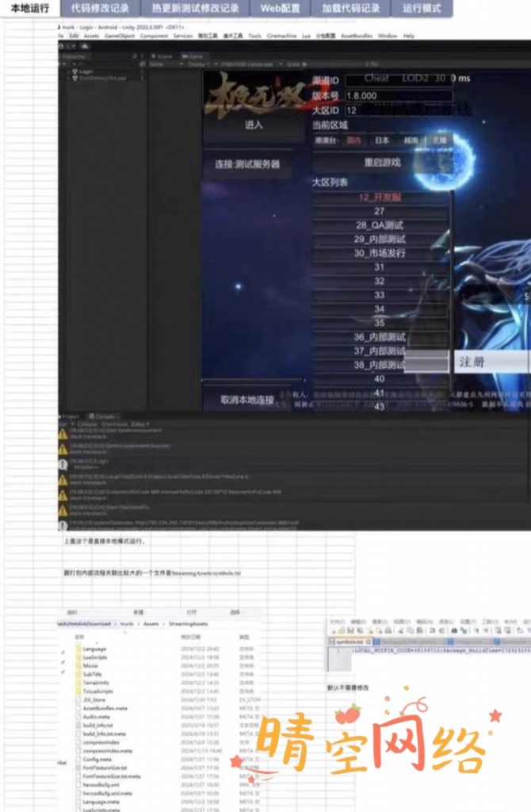Open the Editor dropdown in Console toolbar
This screenshot has height=812, width=531.
[141, 424]
